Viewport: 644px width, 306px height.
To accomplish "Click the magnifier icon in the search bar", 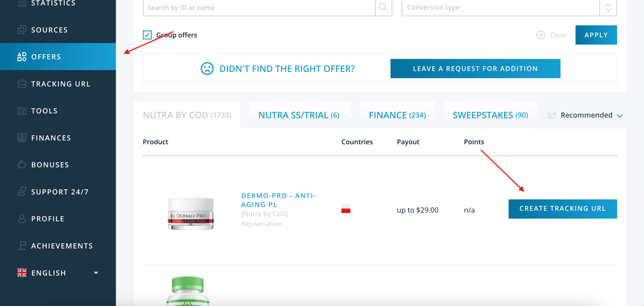I will pyautogui.click(x=383, y=7).
